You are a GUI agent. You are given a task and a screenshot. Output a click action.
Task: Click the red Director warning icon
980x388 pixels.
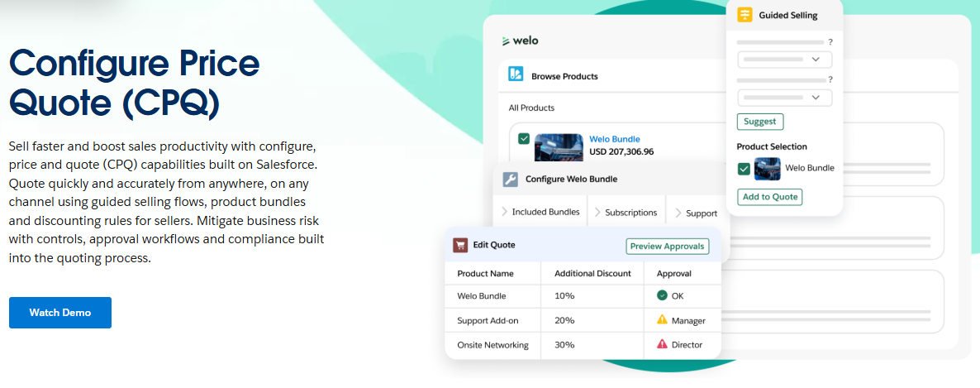coord(662,343)
